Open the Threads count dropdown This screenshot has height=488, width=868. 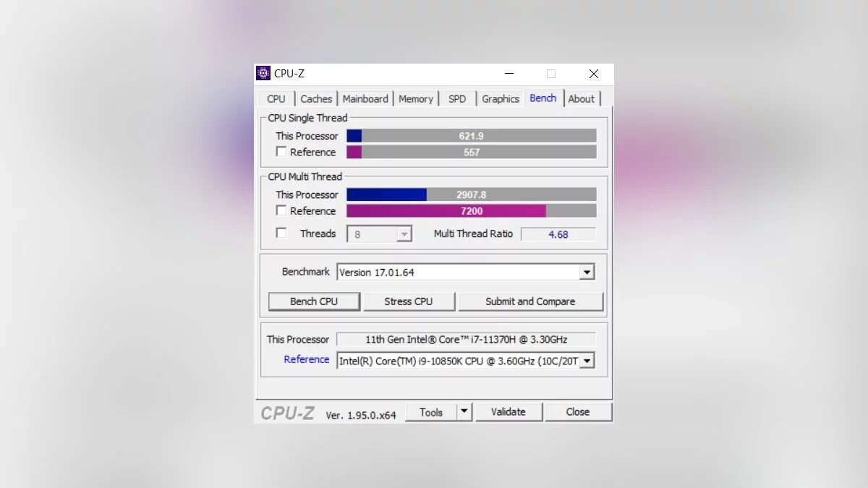click(380, 234)
